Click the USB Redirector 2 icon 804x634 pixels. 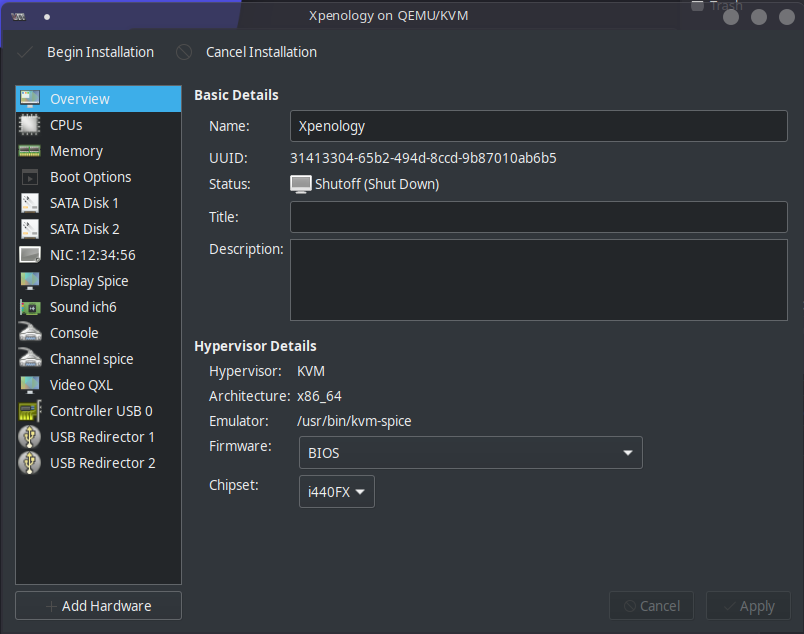pos(30,463)
